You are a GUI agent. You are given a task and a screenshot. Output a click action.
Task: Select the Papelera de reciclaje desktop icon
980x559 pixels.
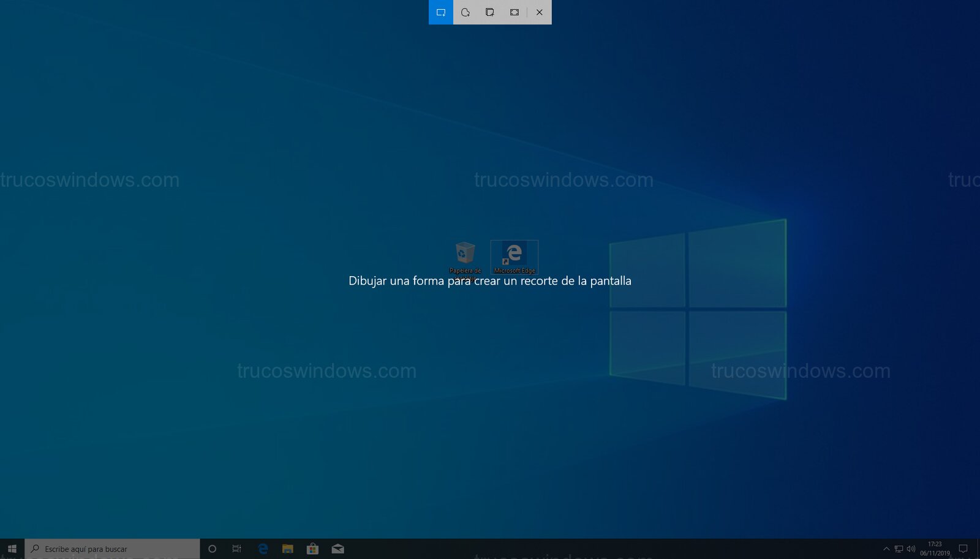coord(465,257)
